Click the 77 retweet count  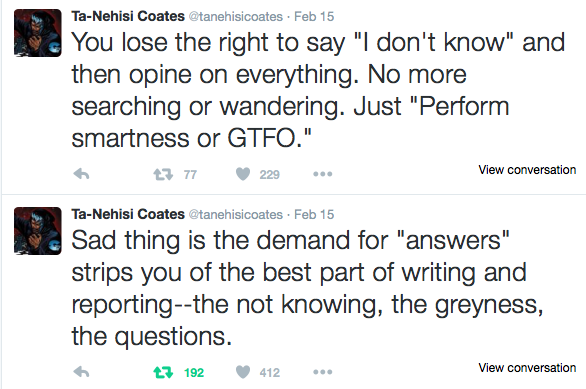(x=190, y=175)
